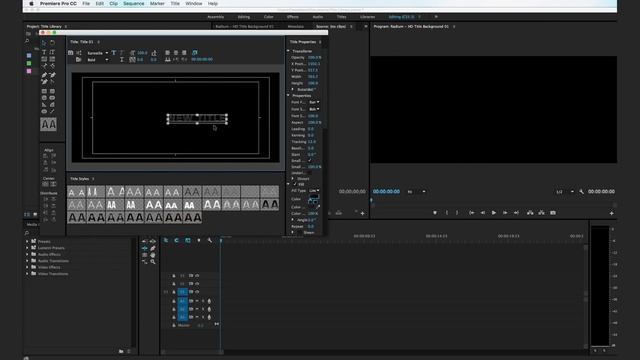Toggle Bold text button in Titler
Screen dimensions: 640x360
pos(114,53)
